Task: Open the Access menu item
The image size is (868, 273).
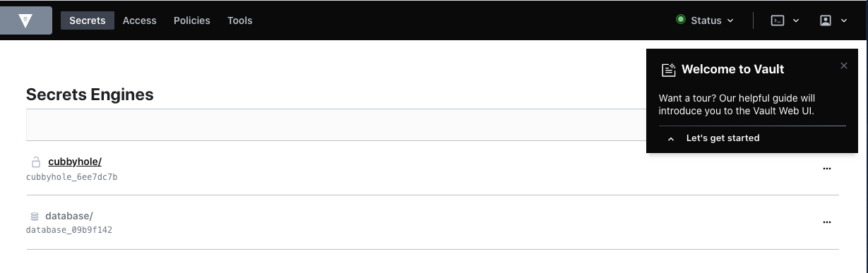Action: click(140, 20)
